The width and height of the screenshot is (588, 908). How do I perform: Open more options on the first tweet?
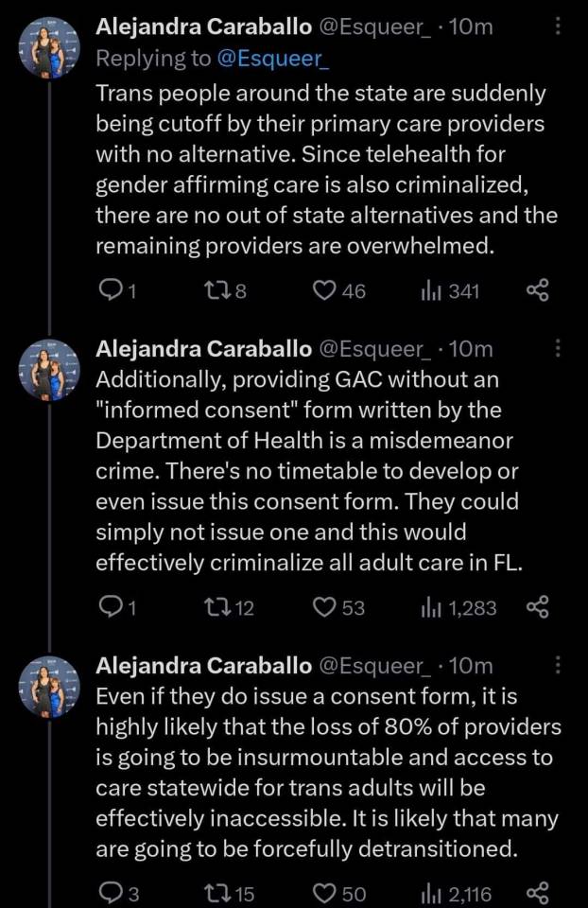558,28
